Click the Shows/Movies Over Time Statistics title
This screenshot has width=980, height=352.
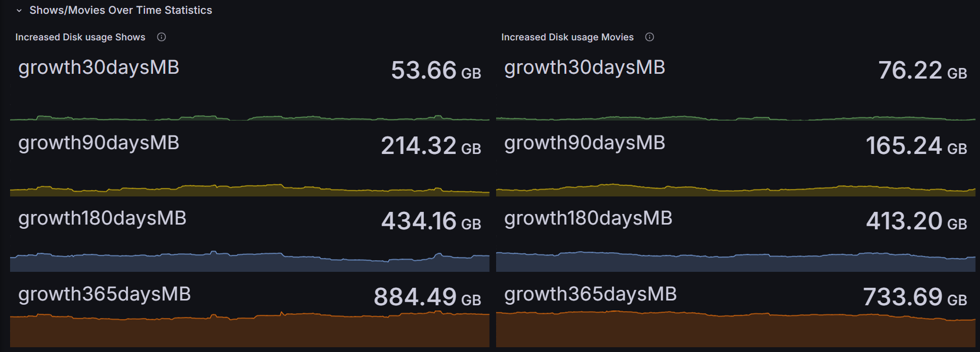tap(121, 10)
